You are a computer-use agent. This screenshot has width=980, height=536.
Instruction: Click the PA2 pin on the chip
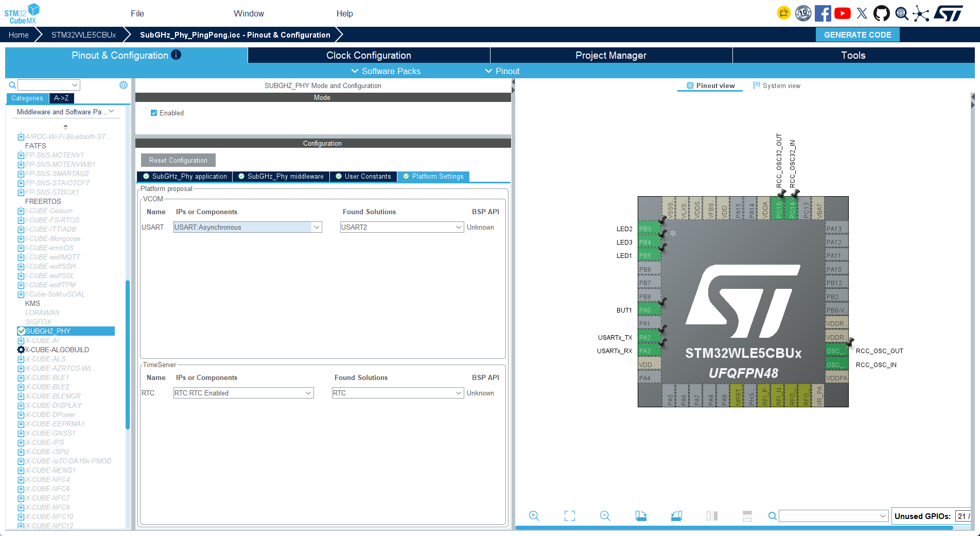[649, 337]
